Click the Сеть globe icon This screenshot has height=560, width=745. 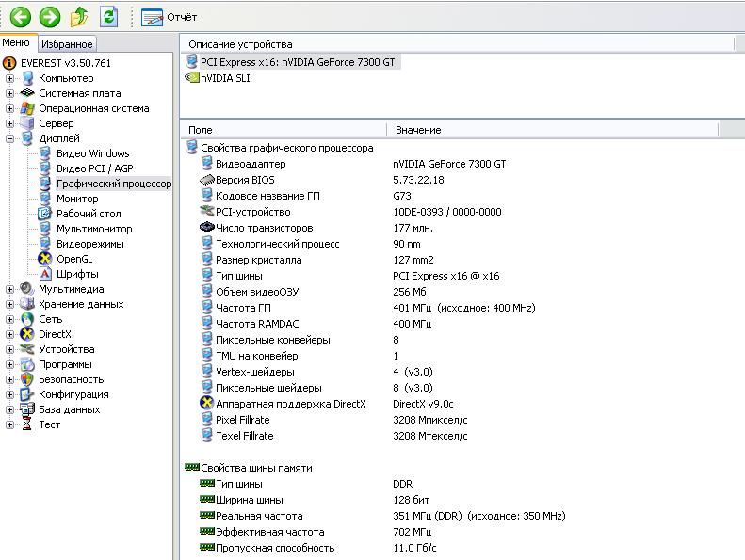coord(27,319)
